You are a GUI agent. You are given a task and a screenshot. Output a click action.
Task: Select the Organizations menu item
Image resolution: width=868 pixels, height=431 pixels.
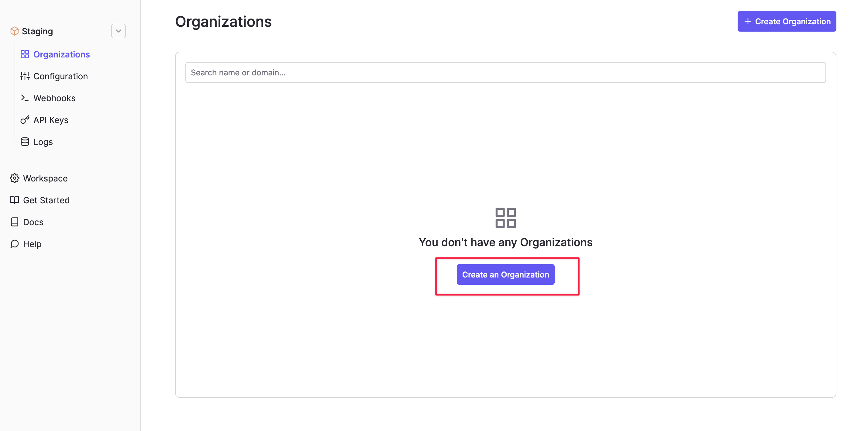click(x=61, y=54)
